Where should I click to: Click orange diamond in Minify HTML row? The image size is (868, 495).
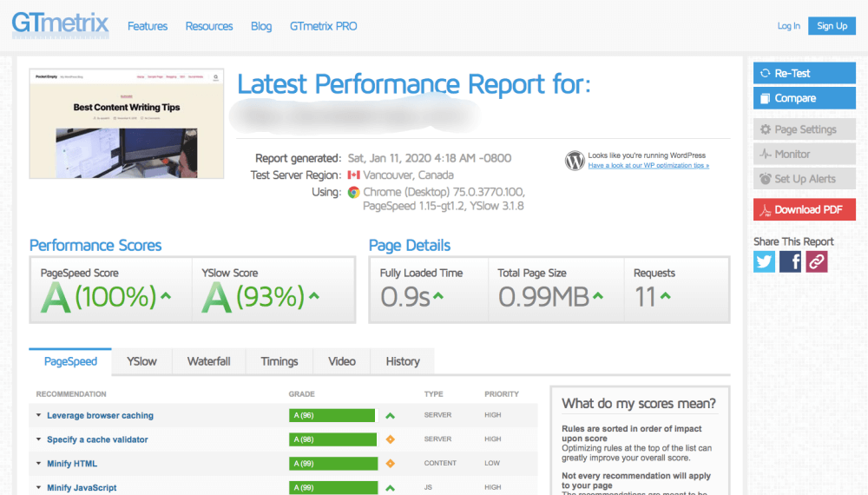coord(391,464)
